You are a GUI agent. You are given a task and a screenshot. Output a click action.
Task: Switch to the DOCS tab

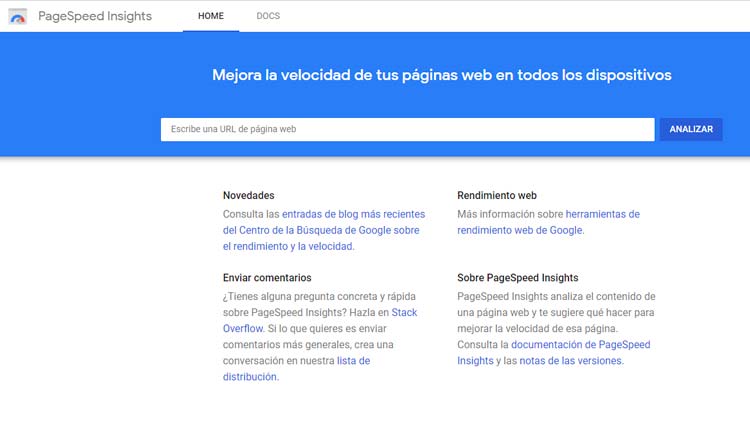pyautogui.click(x=268, y=16)
